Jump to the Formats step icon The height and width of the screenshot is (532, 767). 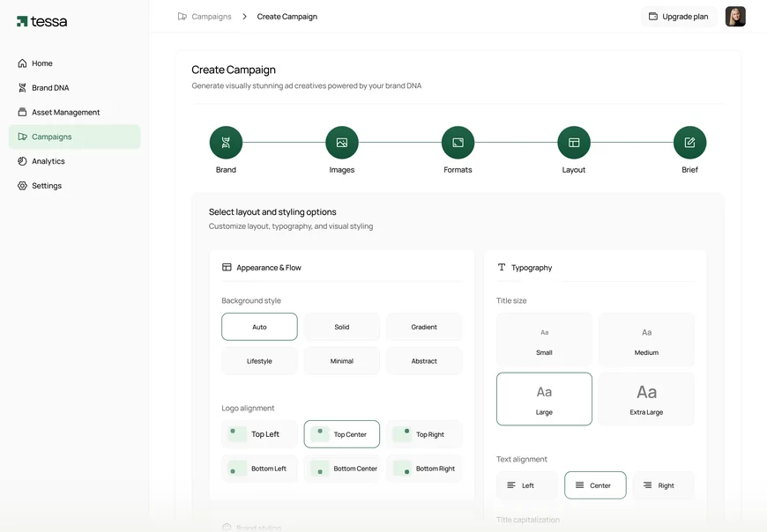click(x=458, y=142)
